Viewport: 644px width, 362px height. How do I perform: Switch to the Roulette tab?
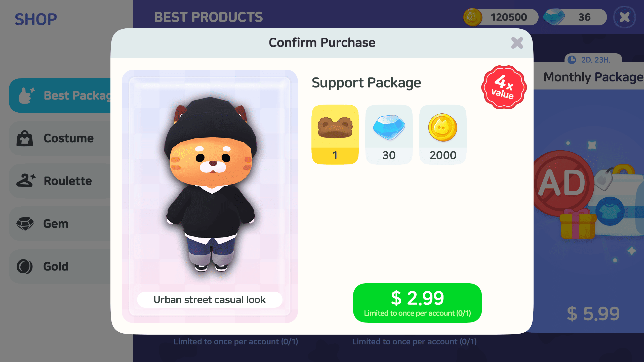point(60,181)
